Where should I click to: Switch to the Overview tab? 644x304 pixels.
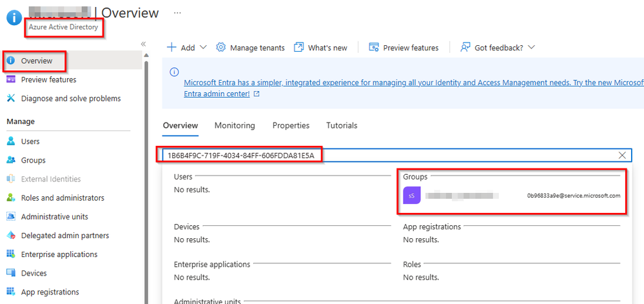click(181, 125)
